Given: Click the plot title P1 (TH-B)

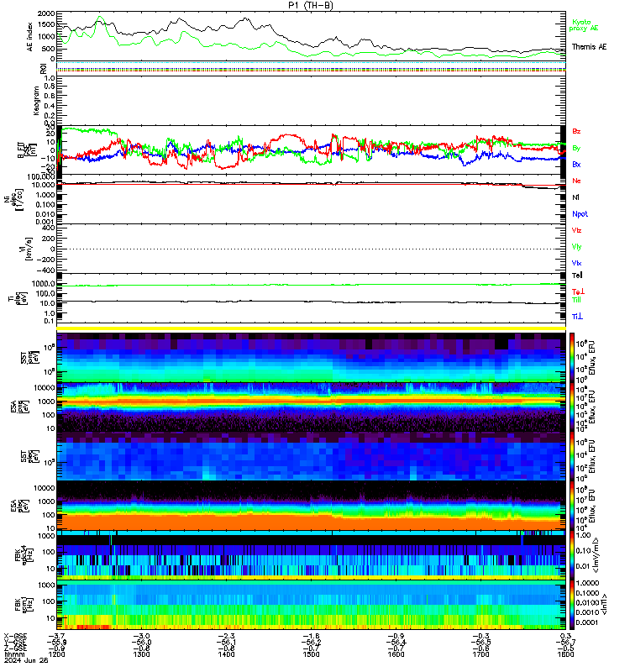Looking at the screenshot, I should (x=311, y=5).
